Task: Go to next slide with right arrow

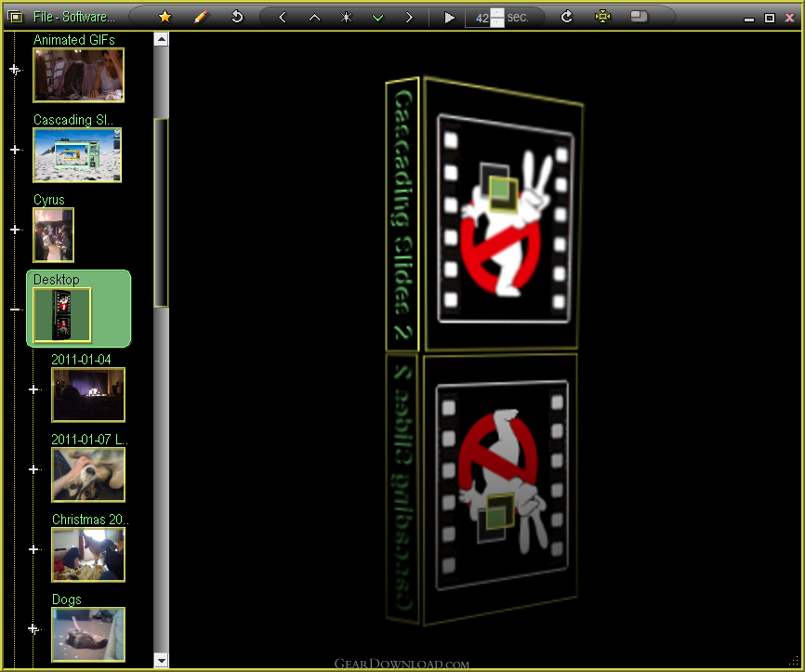Action: [409, 18]
